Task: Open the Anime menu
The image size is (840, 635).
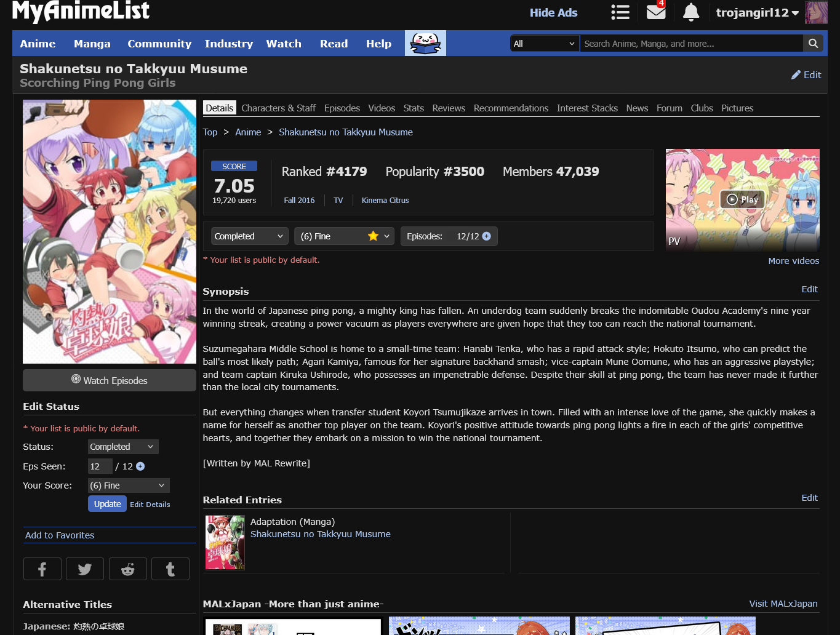Action: tap(38, 44)
